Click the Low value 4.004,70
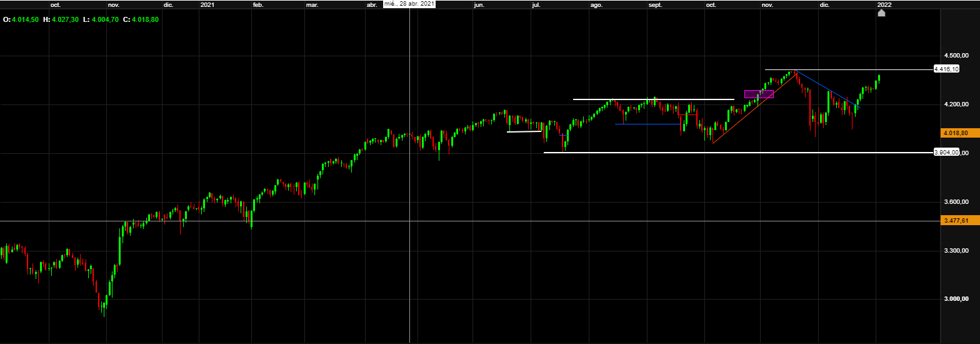 [104, 20]
